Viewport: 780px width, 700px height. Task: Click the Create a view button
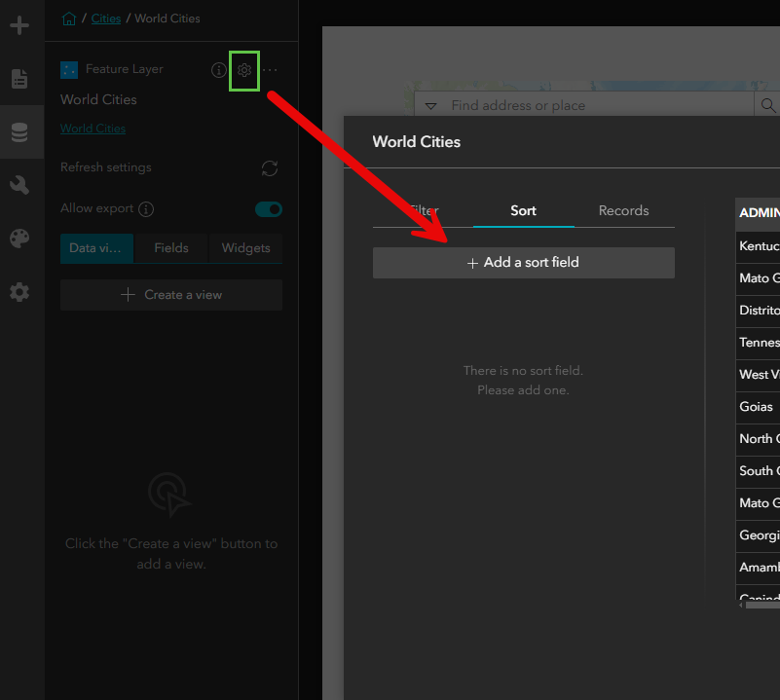[170, 295]
